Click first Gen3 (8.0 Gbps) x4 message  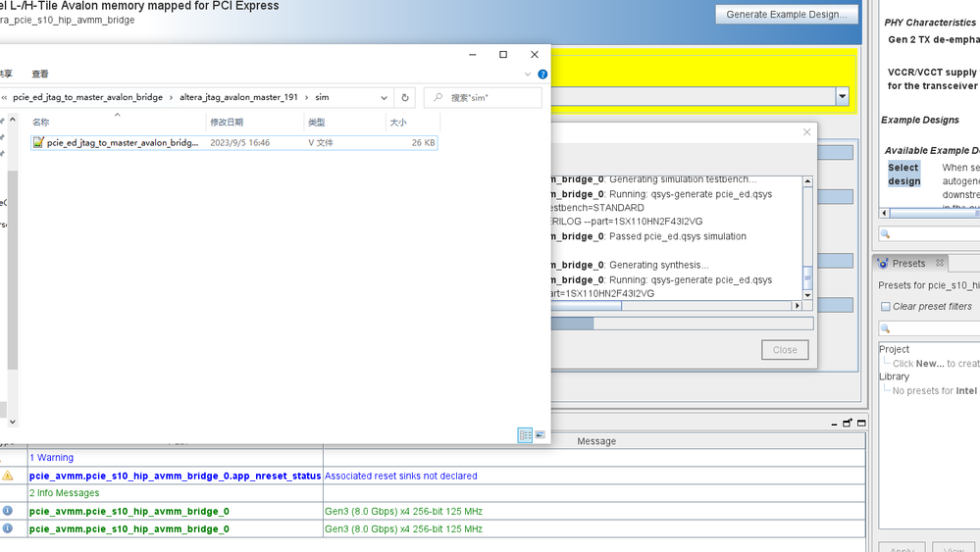(x=403, y=512)
